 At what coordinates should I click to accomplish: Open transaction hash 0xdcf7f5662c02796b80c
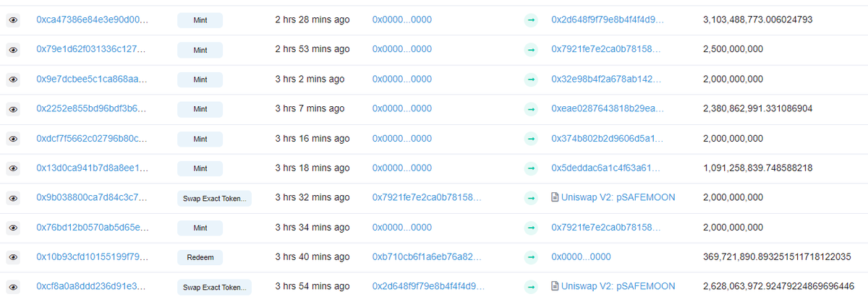[x=92, y=138]
